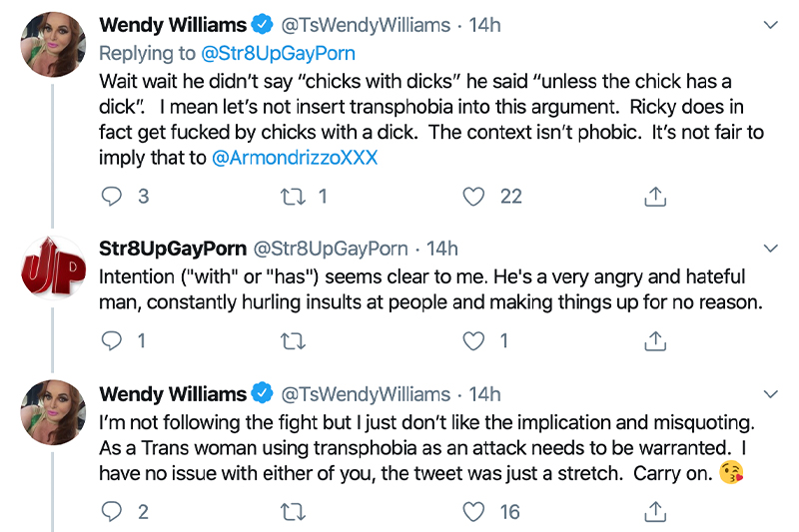The image size is (799, 532).
Task: Reply to Wendy Williams' first tweet
Action: point(113,196)
